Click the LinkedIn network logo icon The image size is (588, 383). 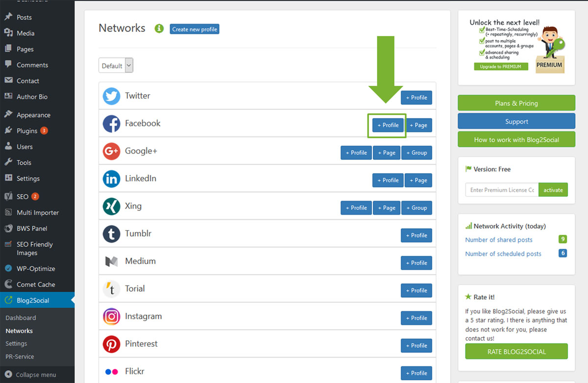point(112,179)
